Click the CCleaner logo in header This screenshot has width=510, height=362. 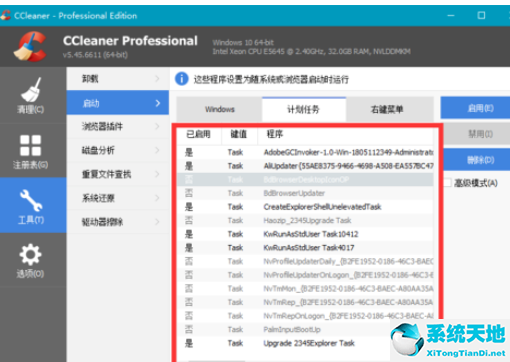coord(30,46)
